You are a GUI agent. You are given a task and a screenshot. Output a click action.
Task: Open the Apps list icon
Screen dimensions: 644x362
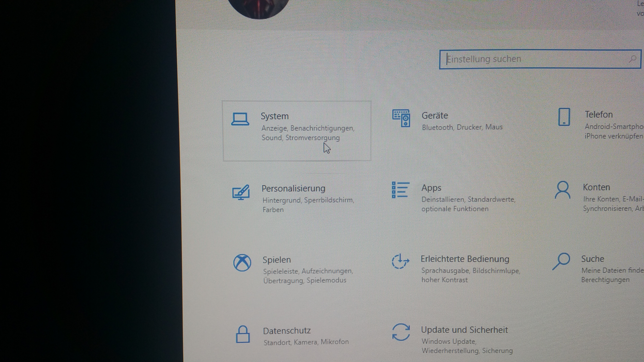401,190
